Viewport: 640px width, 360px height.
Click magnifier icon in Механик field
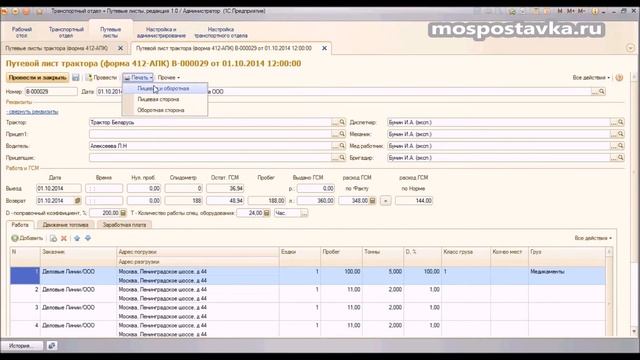[x=620, y=134]
